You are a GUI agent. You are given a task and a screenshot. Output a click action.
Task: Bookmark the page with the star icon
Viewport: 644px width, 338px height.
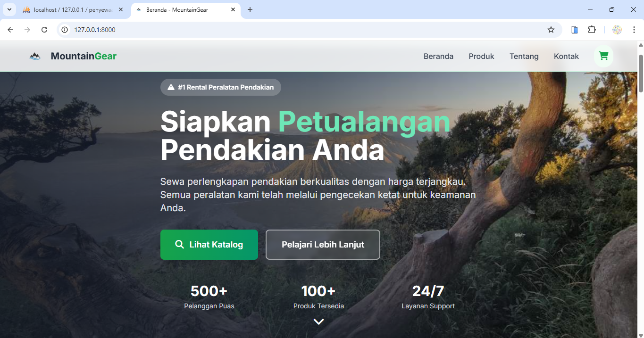(x=551, y=29)
